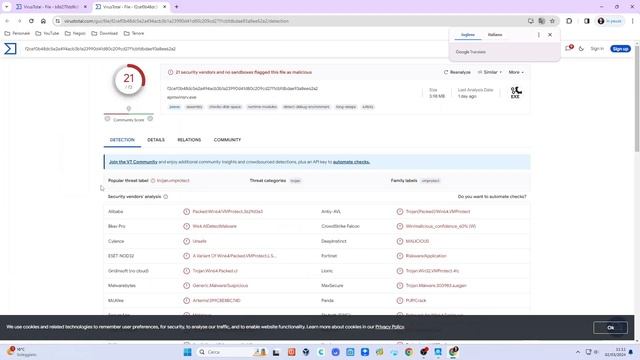
Task: Show hidden system tray icons chevron
Action: [578, 352]
